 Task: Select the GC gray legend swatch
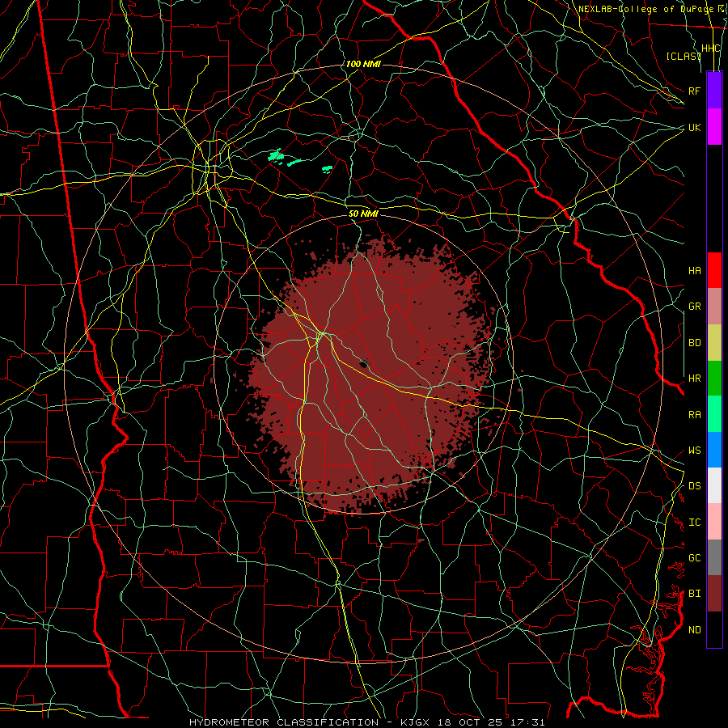pyautogui.click(x=714, y=557)
